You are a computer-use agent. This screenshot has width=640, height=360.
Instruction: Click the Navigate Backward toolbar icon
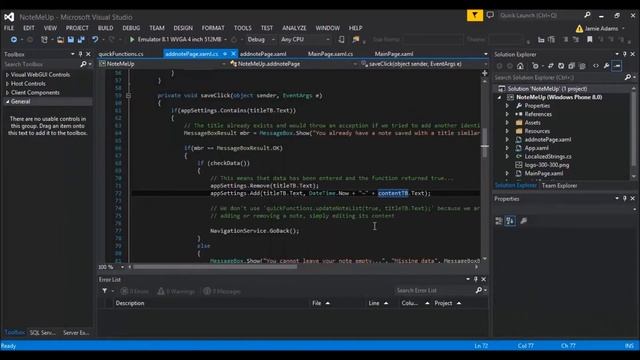click(x=13, y=40)
